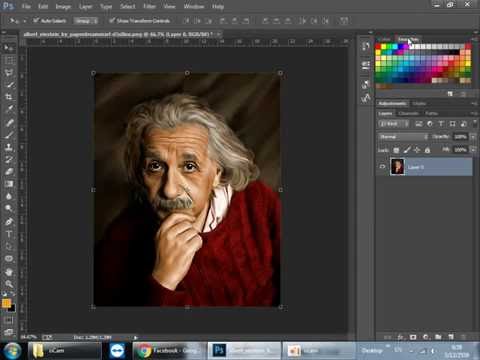Open the Group/Layer auto-select dropdown
480x360 pixels.
point(85,21)
